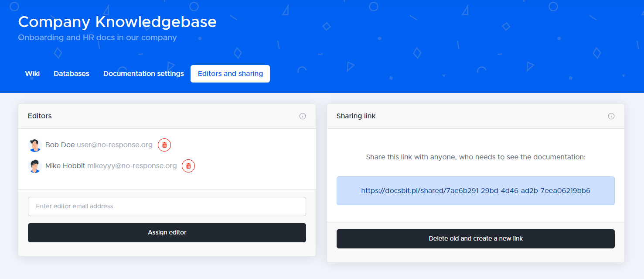Click the mikeyyy@no-response.org email text

pos(132,166)
